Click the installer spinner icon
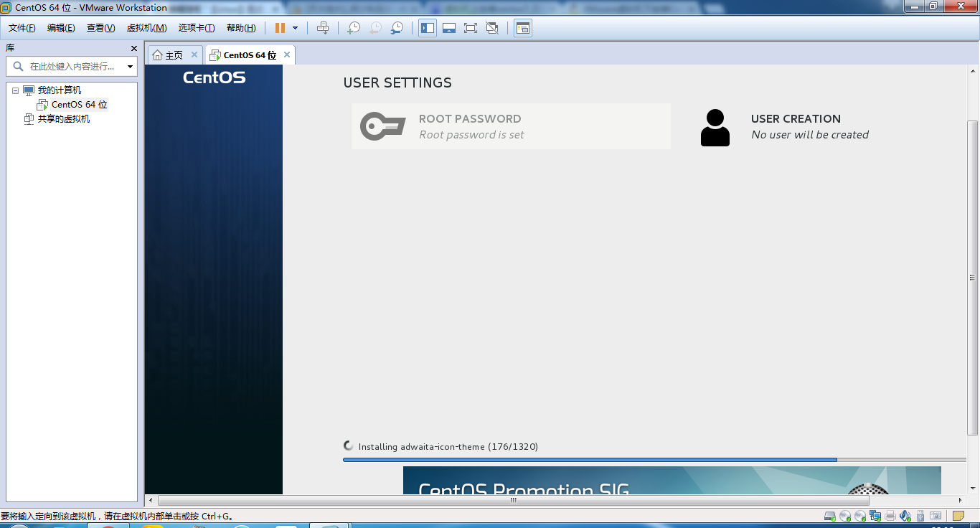This screenshot has height=528, width=980. [x=349, y=445]
